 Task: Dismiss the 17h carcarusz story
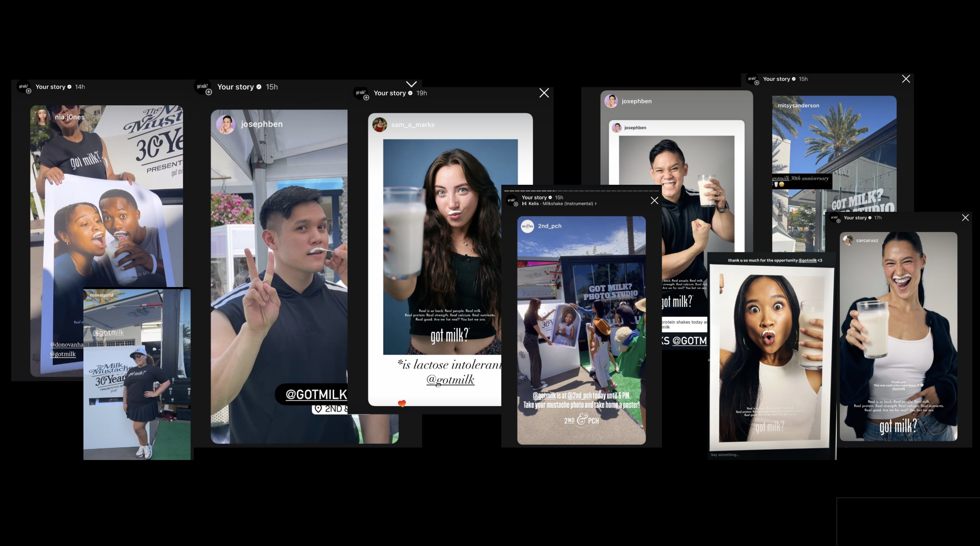[x=965, y=218]
